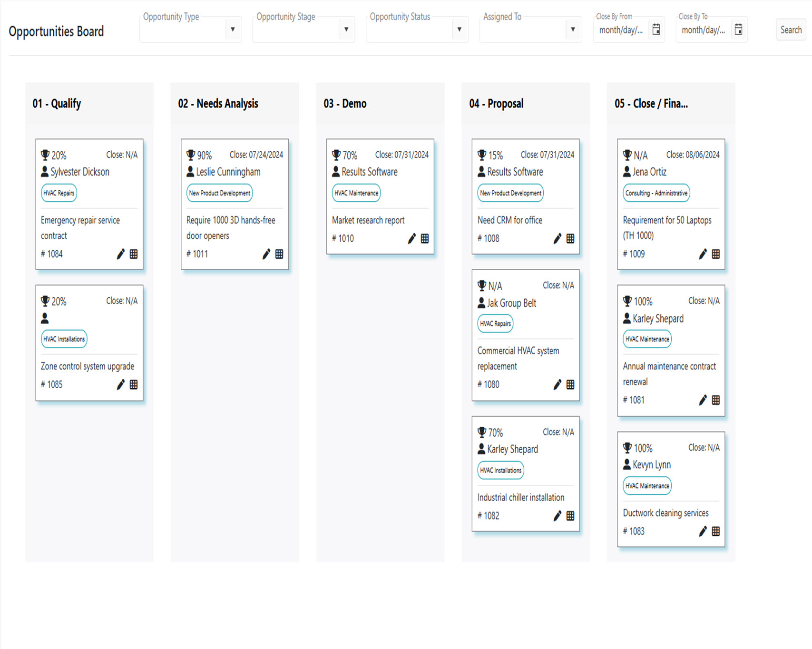Screen dimensions: 812x649
Task: Click pencil edit icon on opportunity #1084
Action: [121, 254]
